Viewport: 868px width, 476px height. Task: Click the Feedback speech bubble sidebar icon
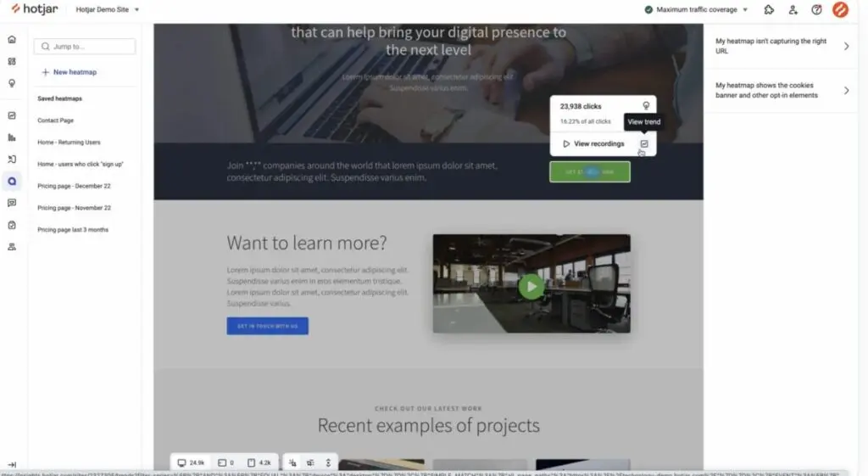12,203
